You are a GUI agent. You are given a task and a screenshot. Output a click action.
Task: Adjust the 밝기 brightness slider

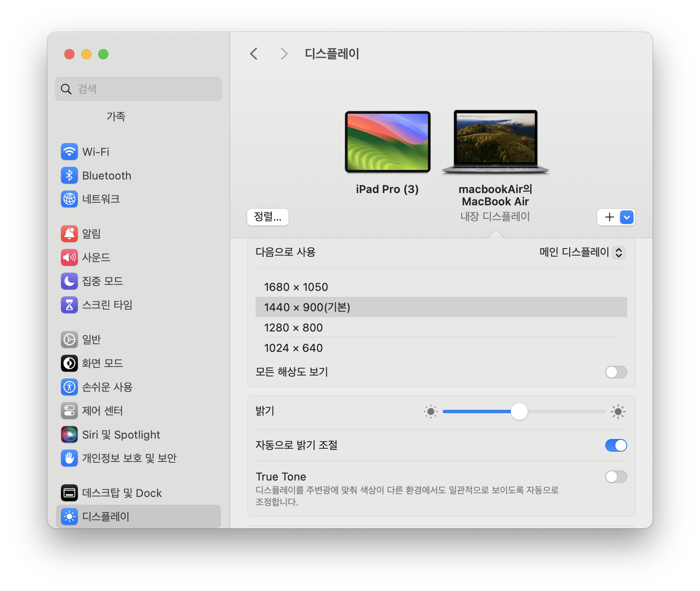(524, 411)
